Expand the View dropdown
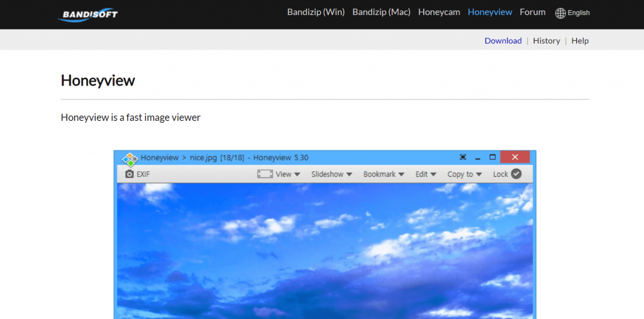644x319 pixels. click(288, 174)
